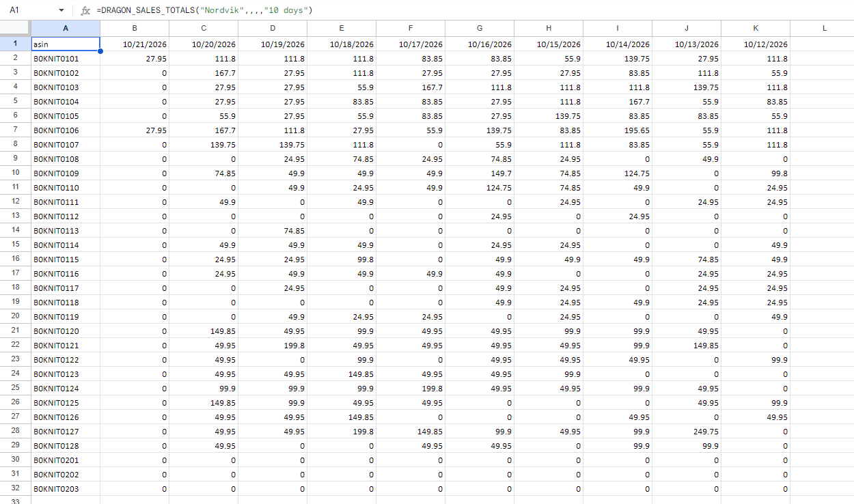Click the 10/20/2026 date header cell
The height and width of the screenshot is (504, 854).
(x=204, y=44)
